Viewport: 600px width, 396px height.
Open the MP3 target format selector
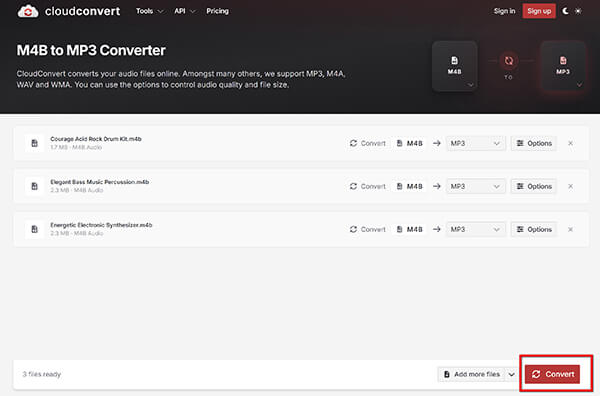tap(563, 66)
